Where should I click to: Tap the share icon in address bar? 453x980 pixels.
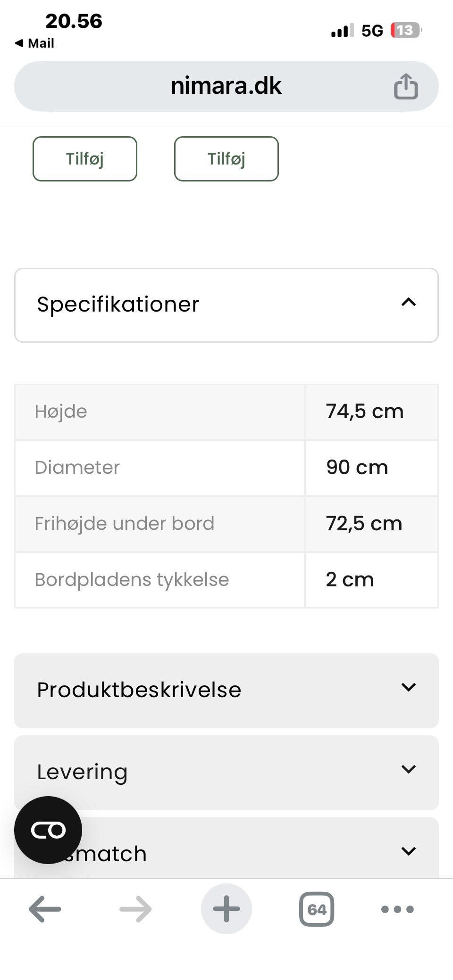coord(406,86)
